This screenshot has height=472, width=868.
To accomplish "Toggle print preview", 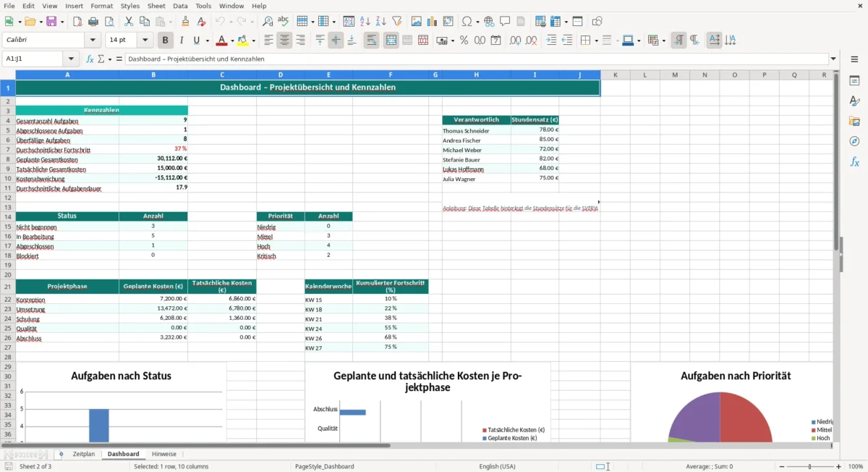I will [108, 22].
